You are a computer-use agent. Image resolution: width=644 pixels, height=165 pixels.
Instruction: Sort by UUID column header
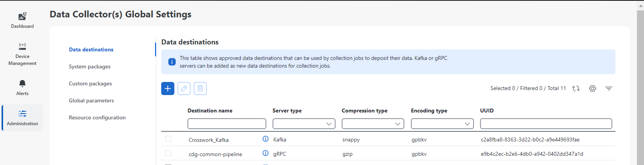[x=487, y=111]
